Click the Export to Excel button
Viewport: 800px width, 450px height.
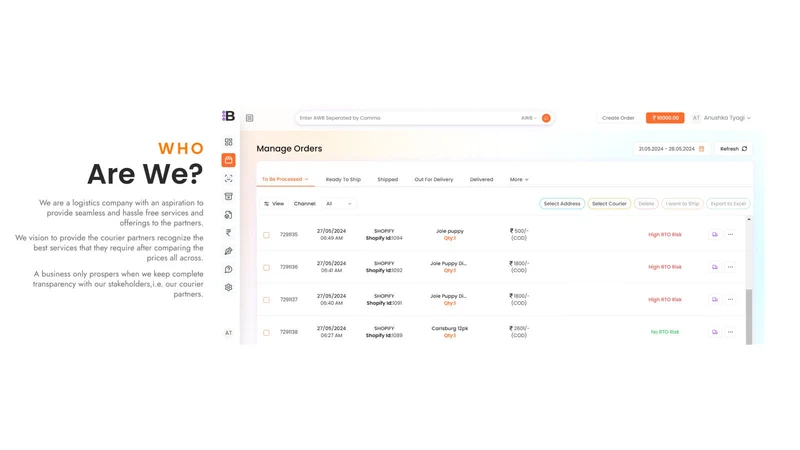point(728,204)
